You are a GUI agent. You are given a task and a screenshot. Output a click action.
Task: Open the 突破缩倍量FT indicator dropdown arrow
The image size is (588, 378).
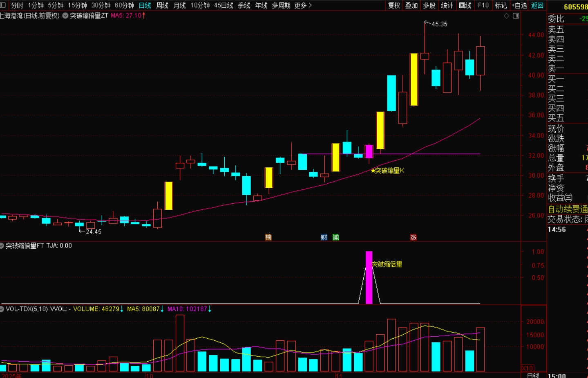click(x=2, y=246)
